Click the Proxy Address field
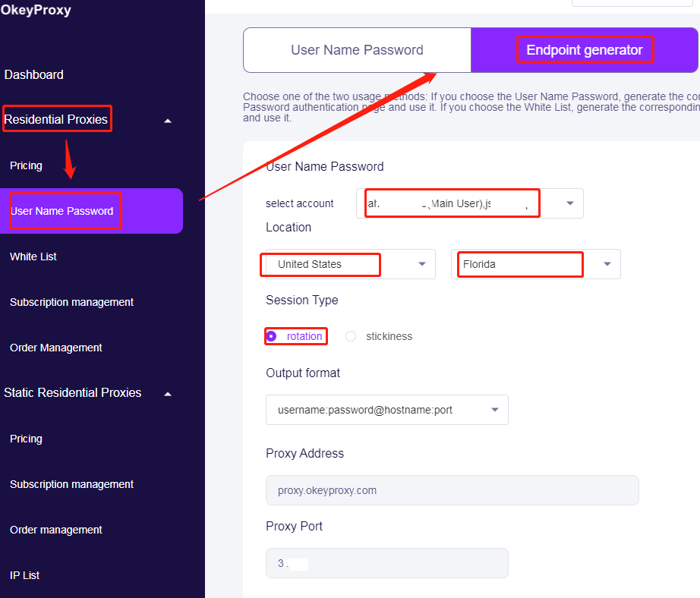The width and height of the screenshot is (700, 598). tap(452, 490)
